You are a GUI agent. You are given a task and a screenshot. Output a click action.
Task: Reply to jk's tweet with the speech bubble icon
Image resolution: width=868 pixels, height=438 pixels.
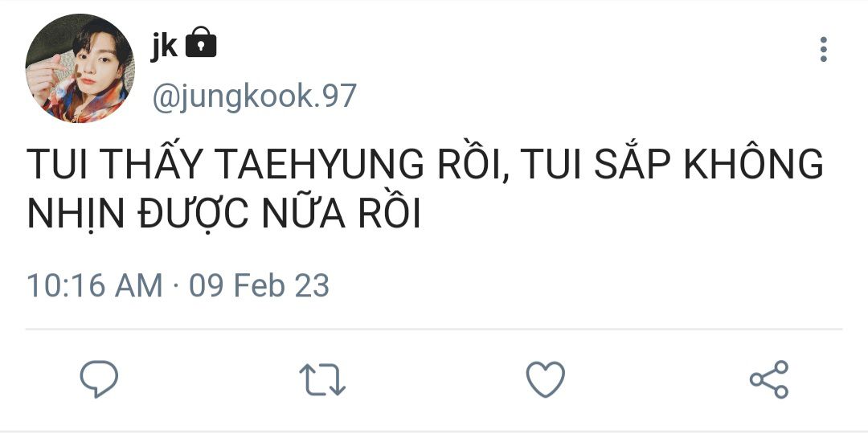[99, 379]
